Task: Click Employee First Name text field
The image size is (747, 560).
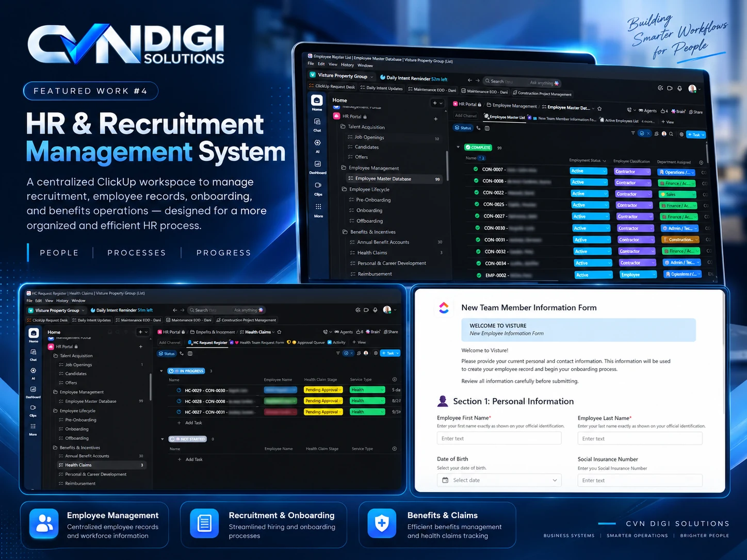Action: tap(499, 438)
